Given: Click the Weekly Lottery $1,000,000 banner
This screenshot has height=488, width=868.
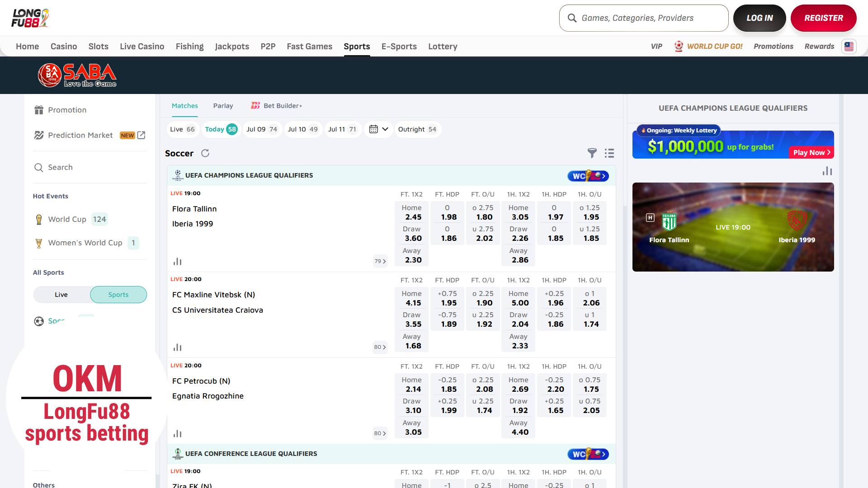Looking at the screenshot, I should pos(733,145).
